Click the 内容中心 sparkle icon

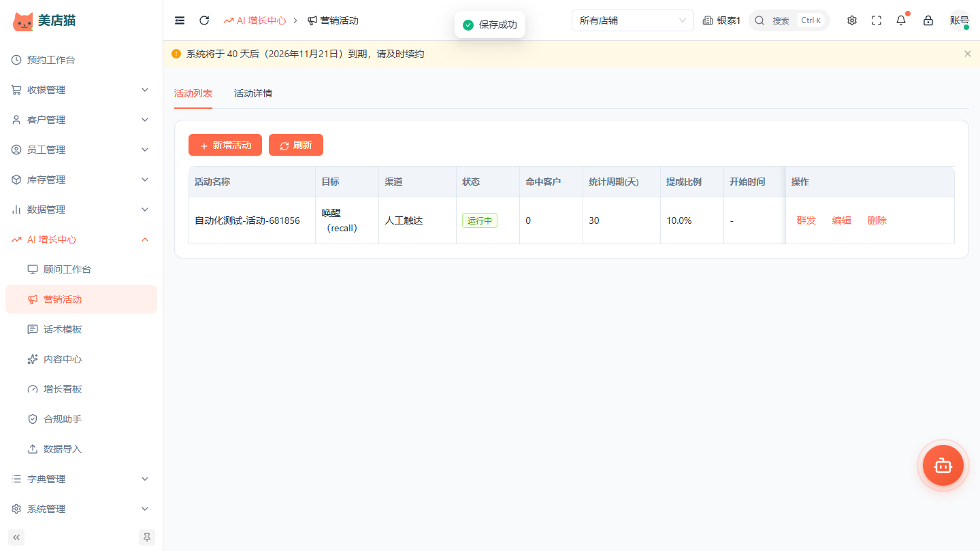(x=33, y=359)
